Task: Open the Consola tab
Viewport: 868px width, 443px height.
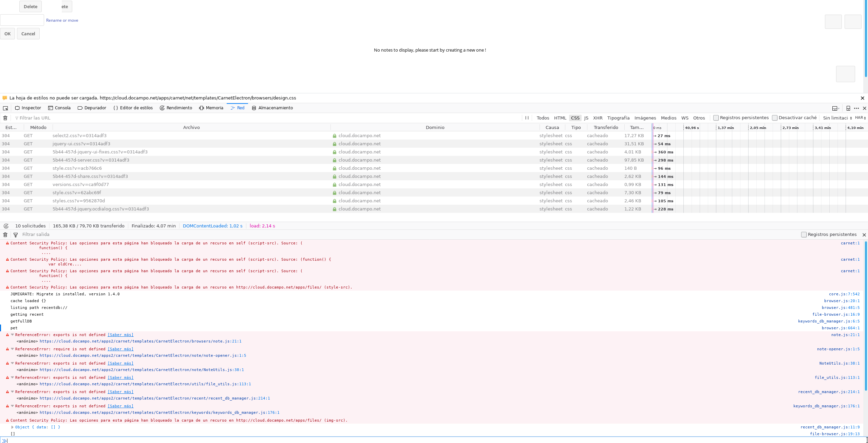Action: coord(59,108)
